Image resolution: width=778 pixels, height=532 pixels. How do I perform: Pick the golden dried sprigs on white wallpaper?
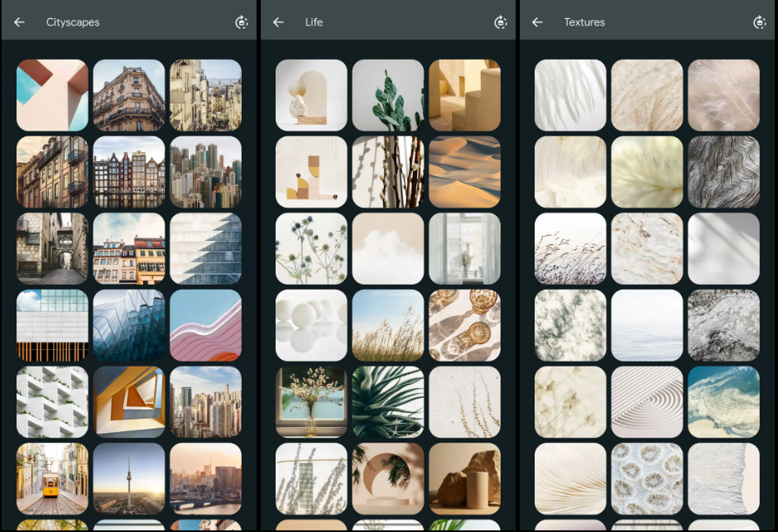pos(465,402)
